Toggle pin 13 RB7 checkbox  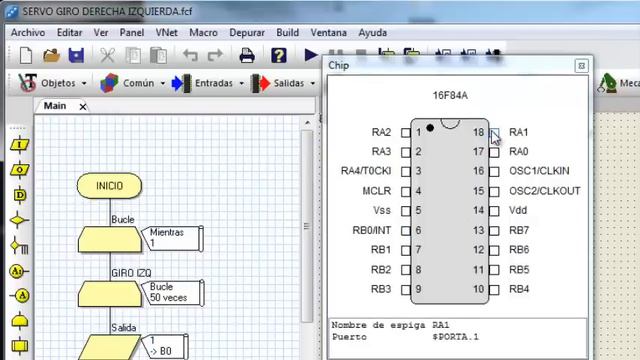(x=494, y=231)
